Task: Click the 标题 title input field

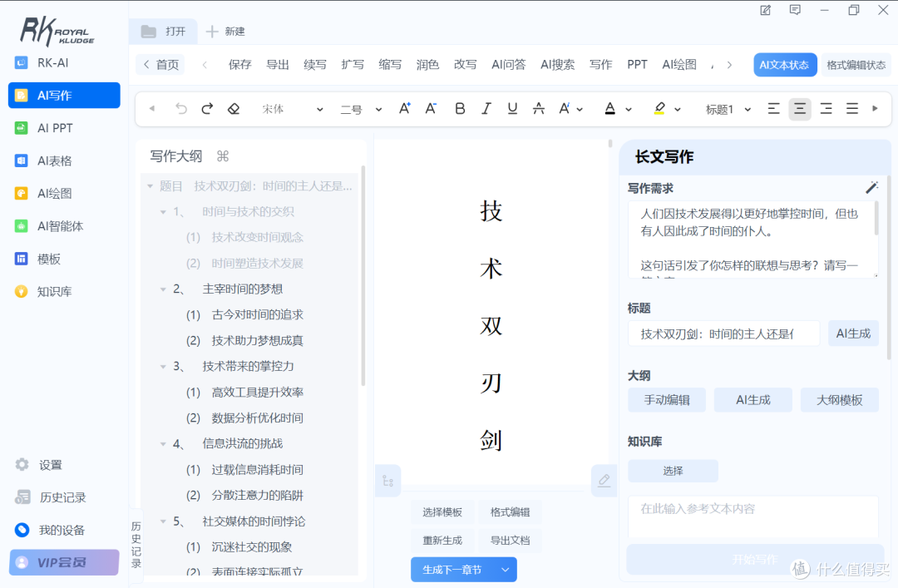Action: coord(724,334)
